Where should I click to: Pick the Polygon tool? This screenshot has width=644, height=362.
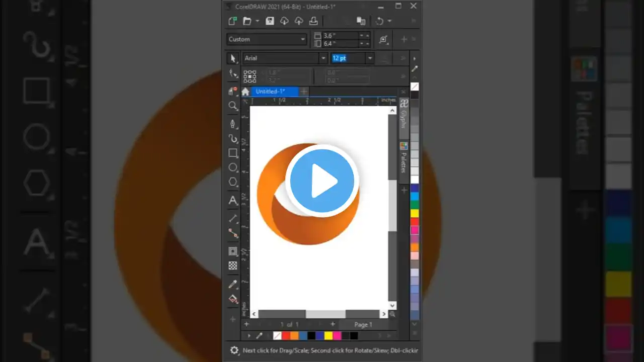pyautogui.click(x=232, y=182)
